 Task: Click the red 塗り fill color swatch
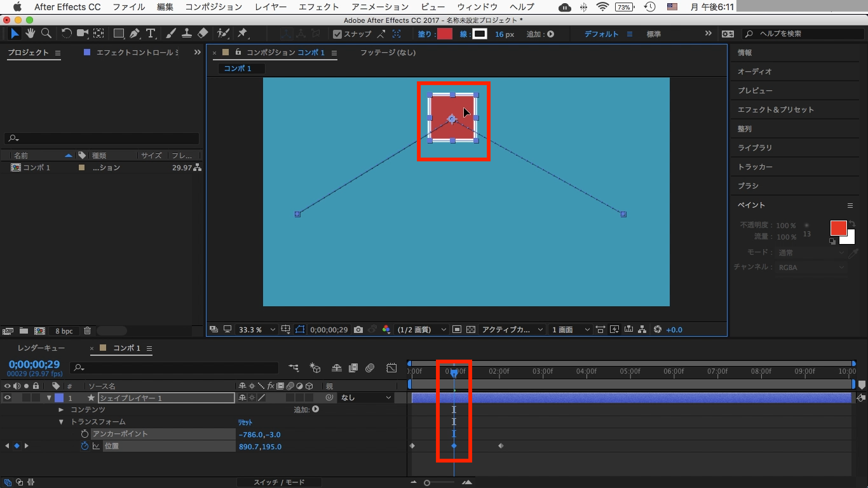tap(444, 34)
